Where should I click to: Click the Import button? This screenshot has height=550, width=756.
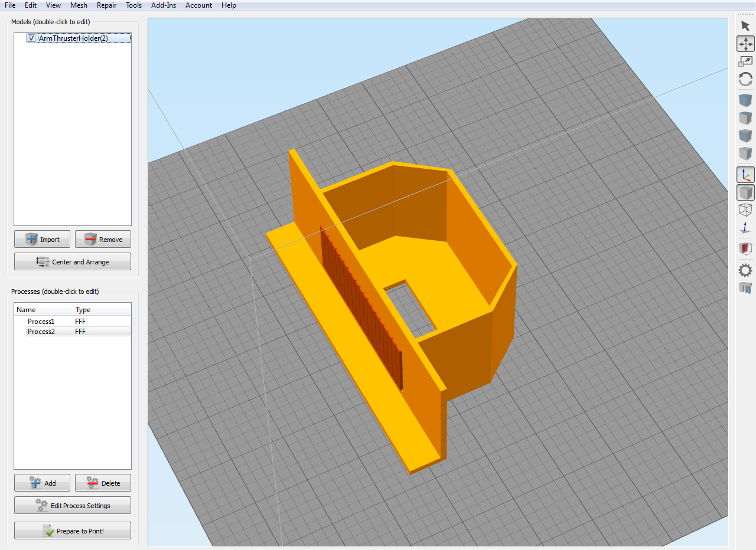(x=43, y=239)
